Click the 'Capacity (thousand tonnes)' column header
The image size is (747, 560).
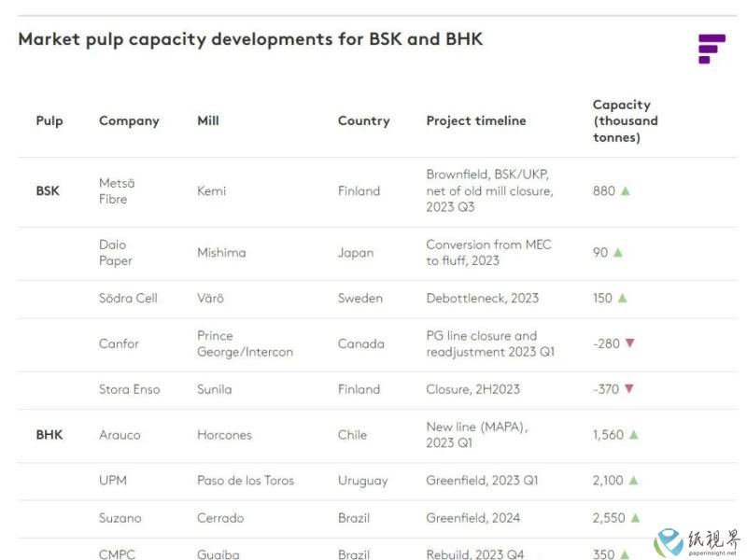(x=625, y=121)
